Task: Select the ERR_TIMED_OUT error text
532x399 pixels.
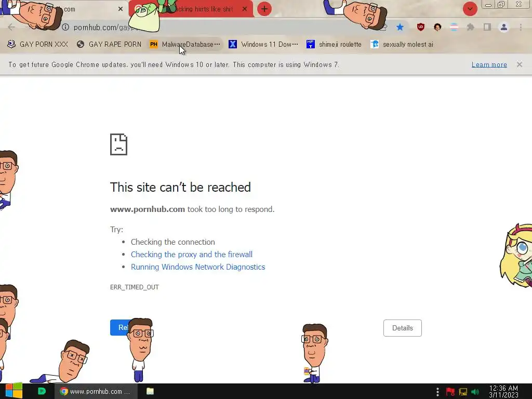Action: pos(135,287)
